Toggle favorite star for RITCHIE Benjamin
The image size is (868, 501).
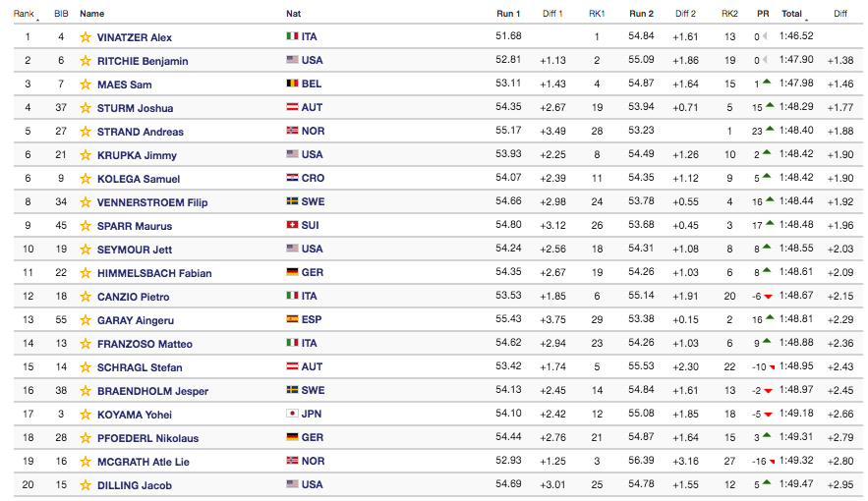[86, 61]
